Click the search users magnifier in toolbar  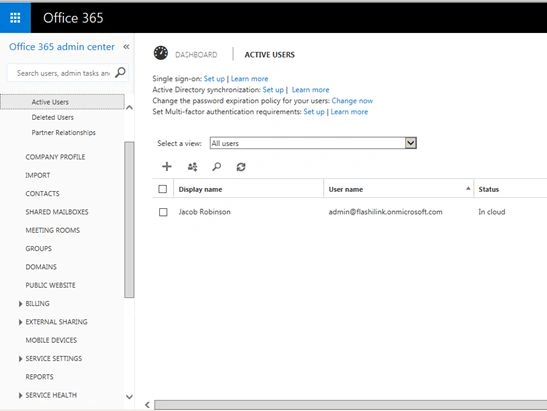point(217,167)
